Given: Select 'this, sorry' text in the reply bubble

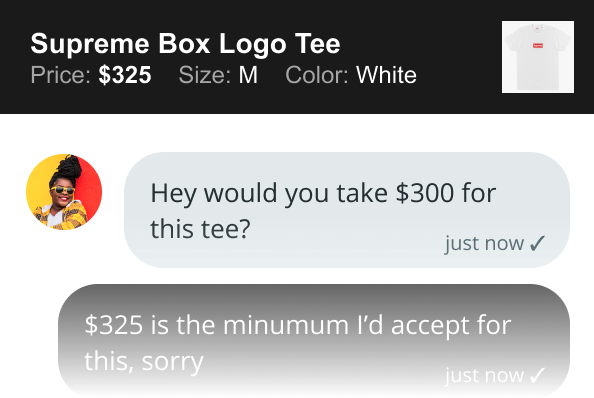Looking at the screenshot, I should point(144,362).
